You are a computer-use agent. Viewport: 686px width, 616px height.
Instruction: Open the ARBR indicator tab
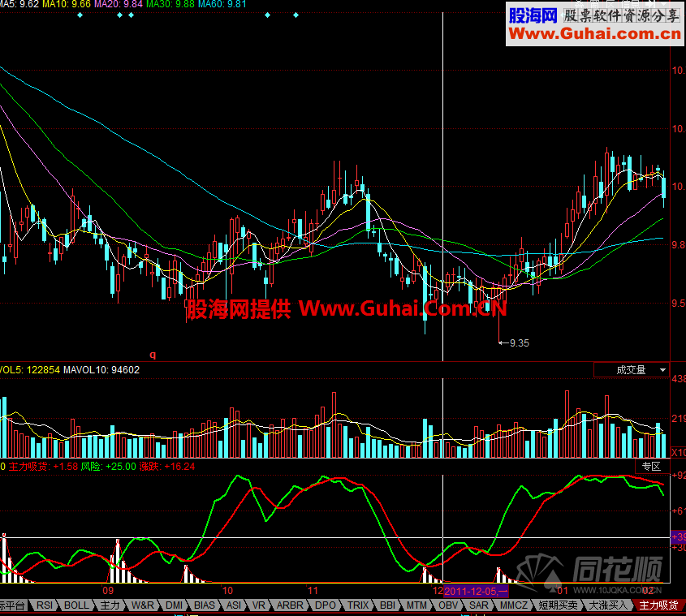tap(290, 605)
